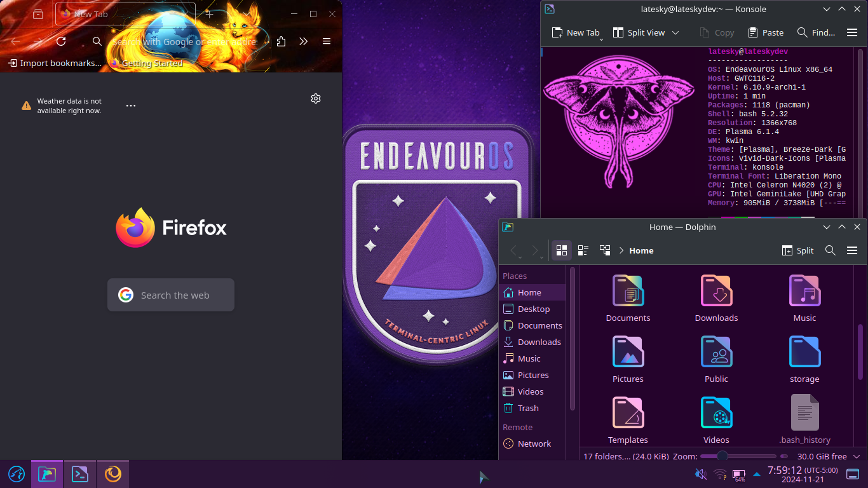
Task: Open Konsole hamburger menu
Action: tap(852, 32)
